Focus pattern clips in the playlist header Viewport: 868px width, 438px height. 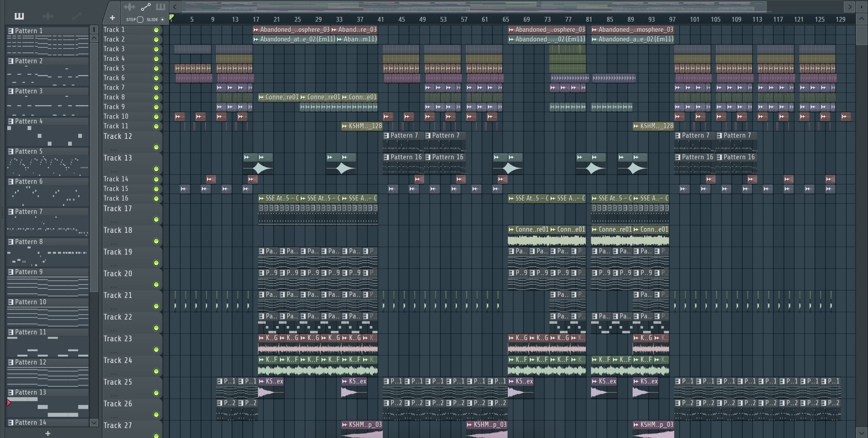click(160, 7)
